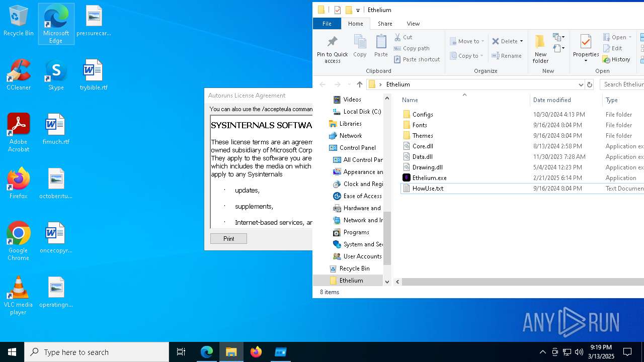Select Themes folder
Image resolution: width=644 pixels, height=362 pixels.
coord(423,136)
